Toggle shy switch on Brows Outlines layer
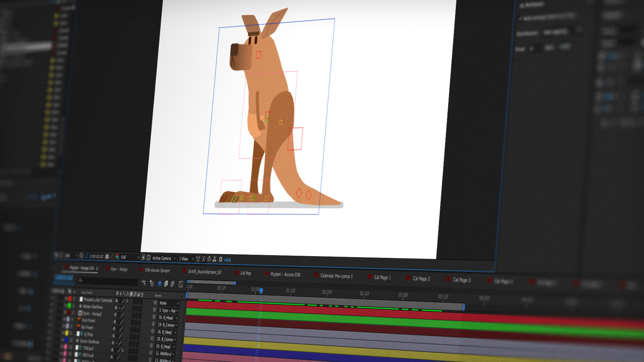 116,307
